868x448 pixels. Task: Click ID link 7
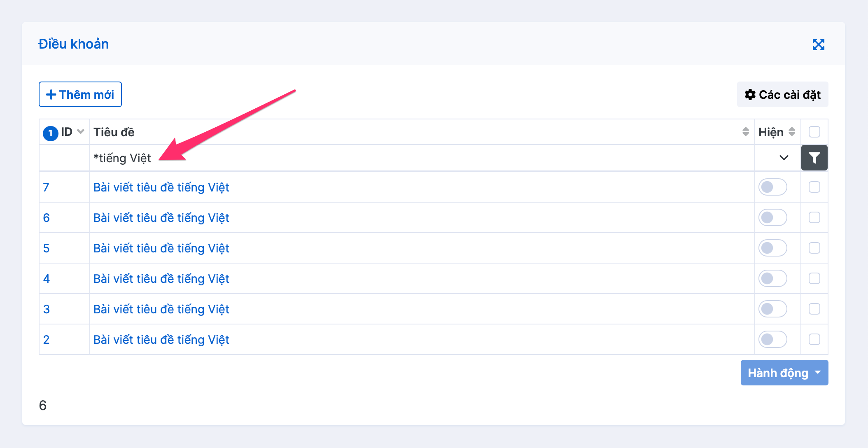tap(46, 187)
